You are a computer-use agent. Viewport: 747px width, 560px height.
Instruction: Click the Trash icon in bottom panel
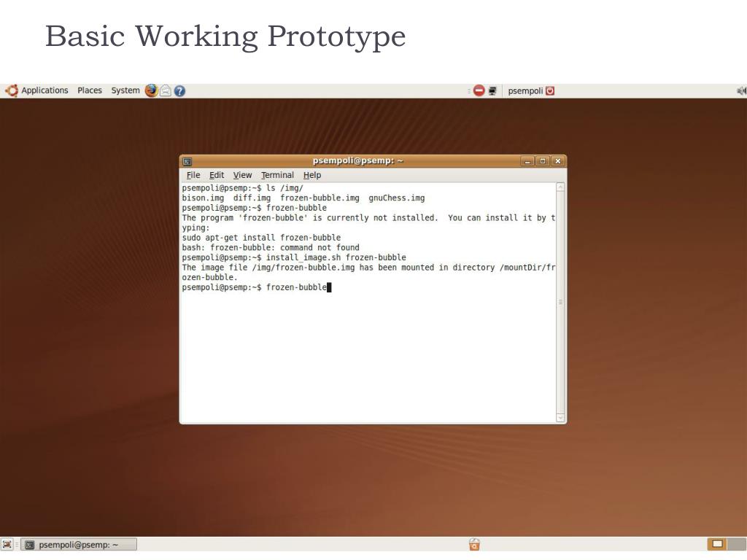click(x=474, y=544)
